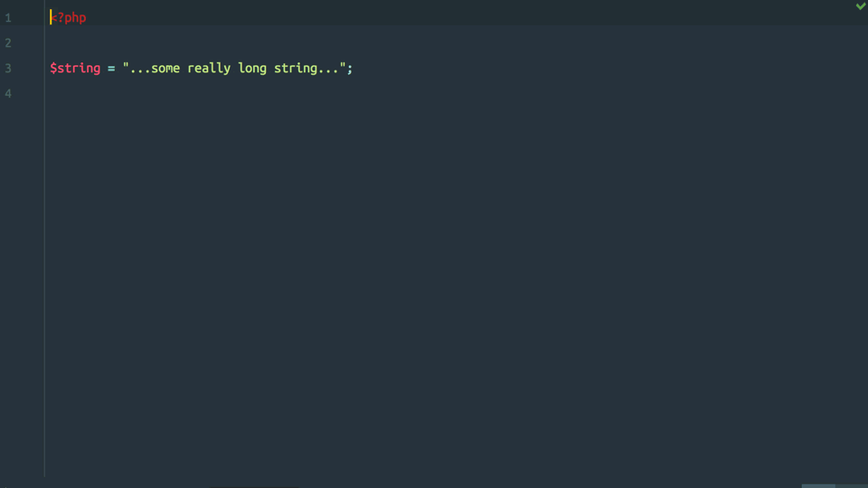Click the equals sign on line 3
The width and height of the screenshot is (868, 488).
(x=111, y=69)
